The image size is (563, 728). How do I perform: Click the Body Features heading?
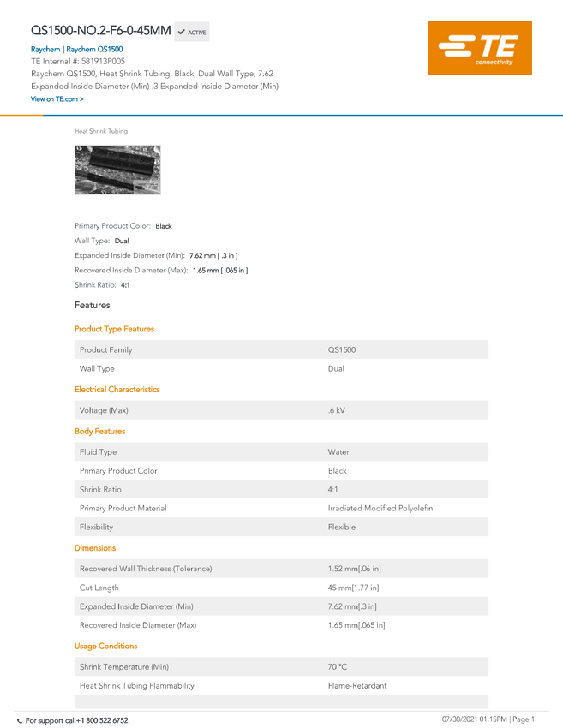tap(100, 432)
